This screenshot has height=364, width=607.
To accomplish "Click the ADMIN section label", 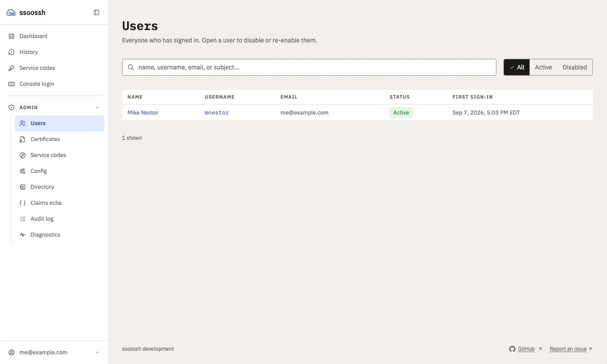I will (28, 107).
